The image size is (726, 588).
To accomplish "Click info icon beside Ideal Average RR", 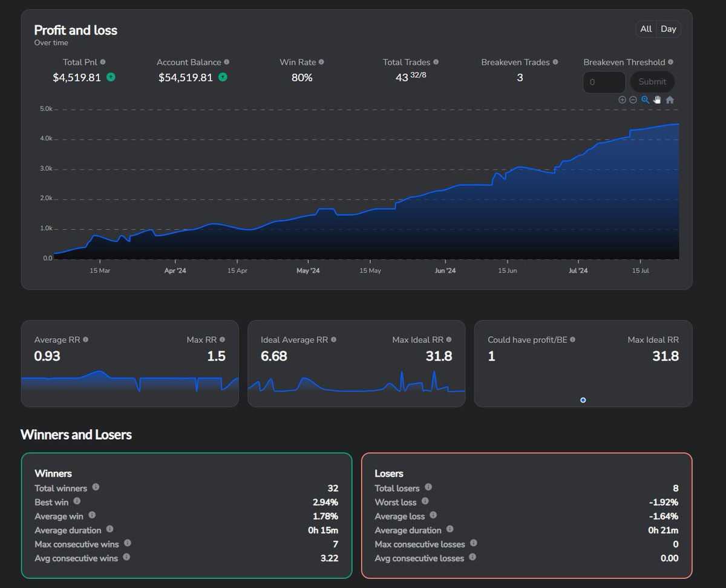I will (x=334, y=339).
